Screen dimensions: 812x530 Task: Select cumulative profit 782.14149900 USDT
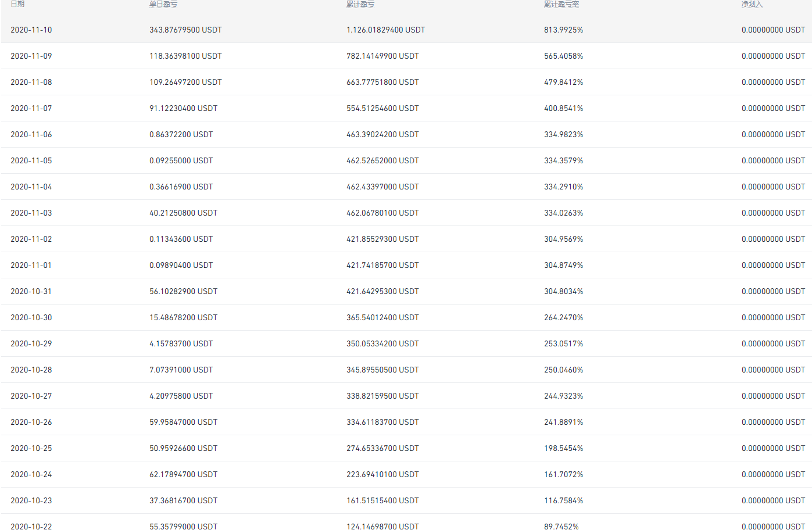[382, 56]
